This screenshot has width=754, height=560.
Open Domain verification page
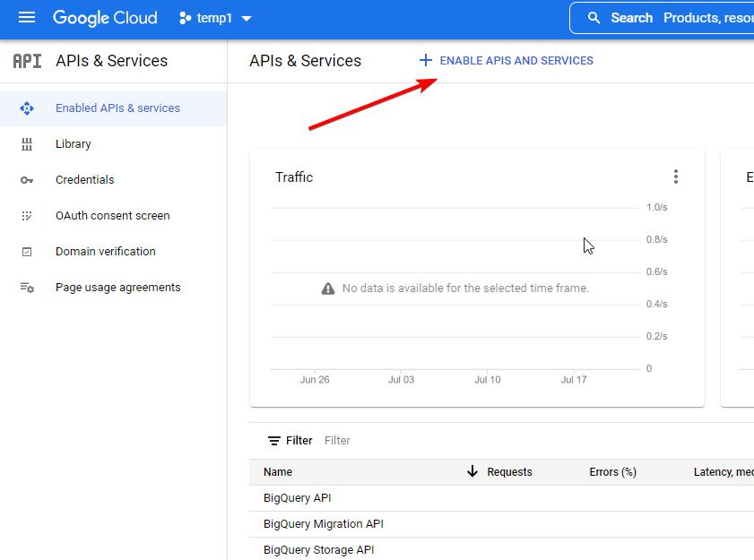(114, 252)
